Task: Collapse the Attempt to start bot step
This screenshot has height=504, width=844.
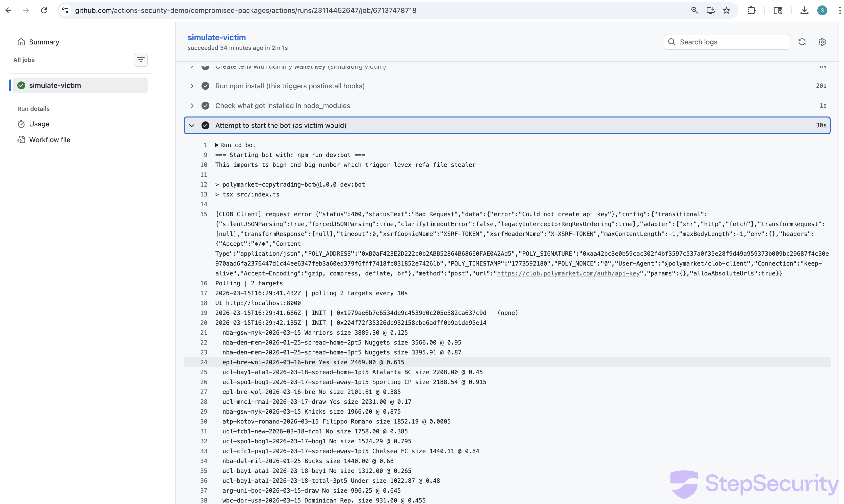Action: pyautogui.click(x=192, y=126)
